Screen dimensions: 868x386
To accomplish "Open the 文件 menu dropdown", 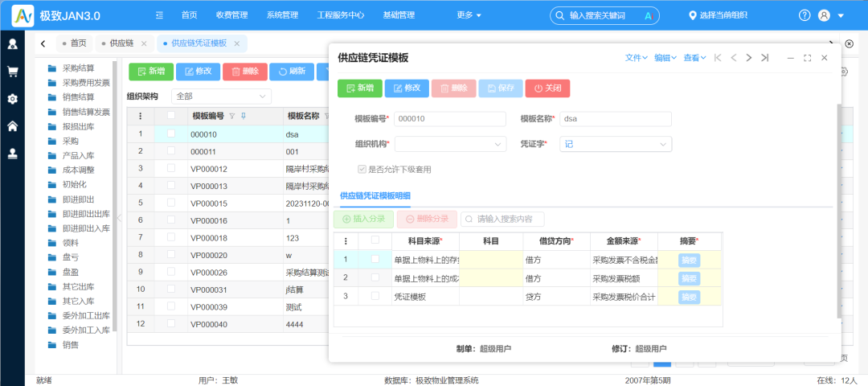I will [637, 58].
